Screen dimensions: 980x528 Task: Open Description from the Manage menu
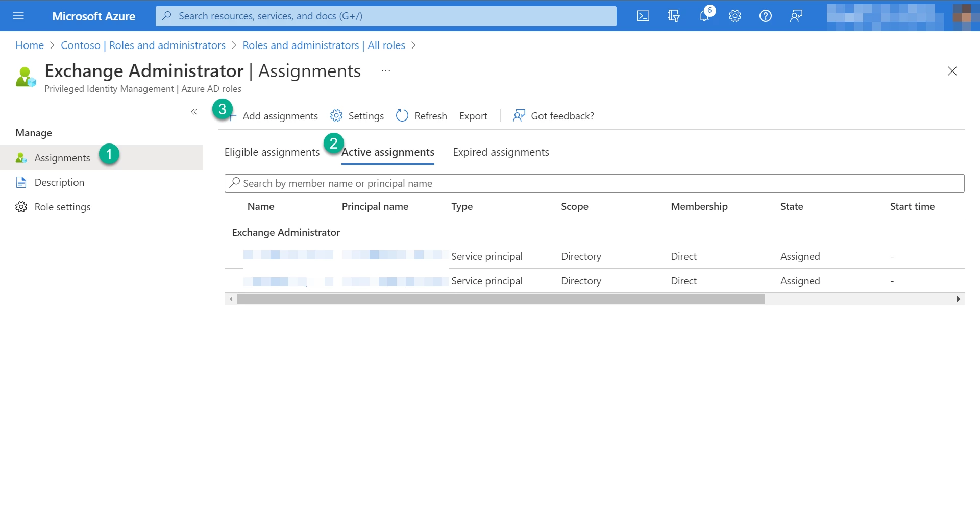click(59, 182)
